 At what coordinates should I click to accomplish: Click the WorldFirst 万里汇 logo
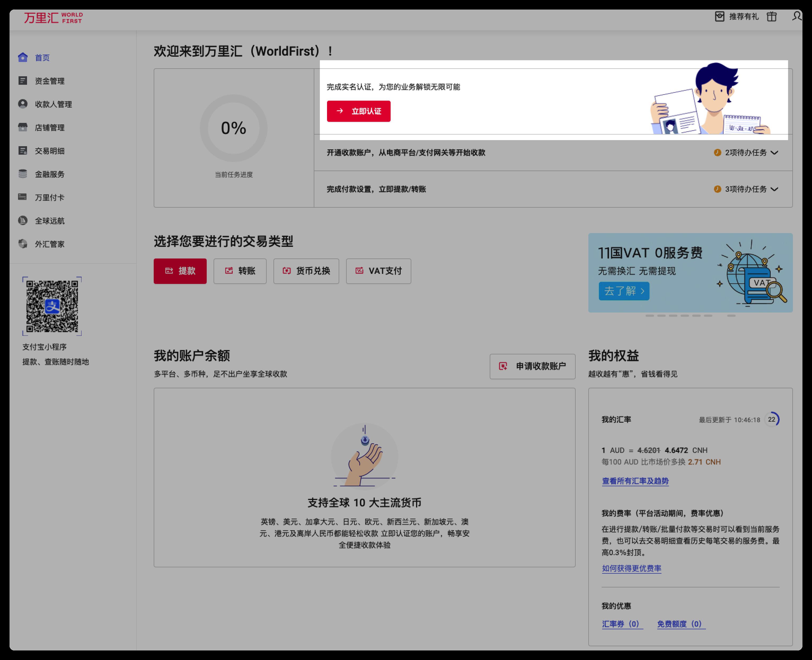coord(53,17)
